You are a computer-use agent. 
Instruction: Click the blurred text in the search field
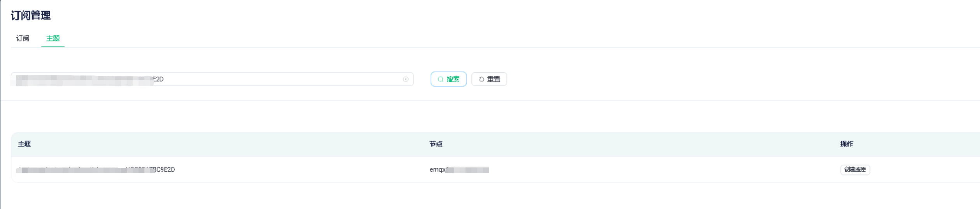click(x=82, y=80)
